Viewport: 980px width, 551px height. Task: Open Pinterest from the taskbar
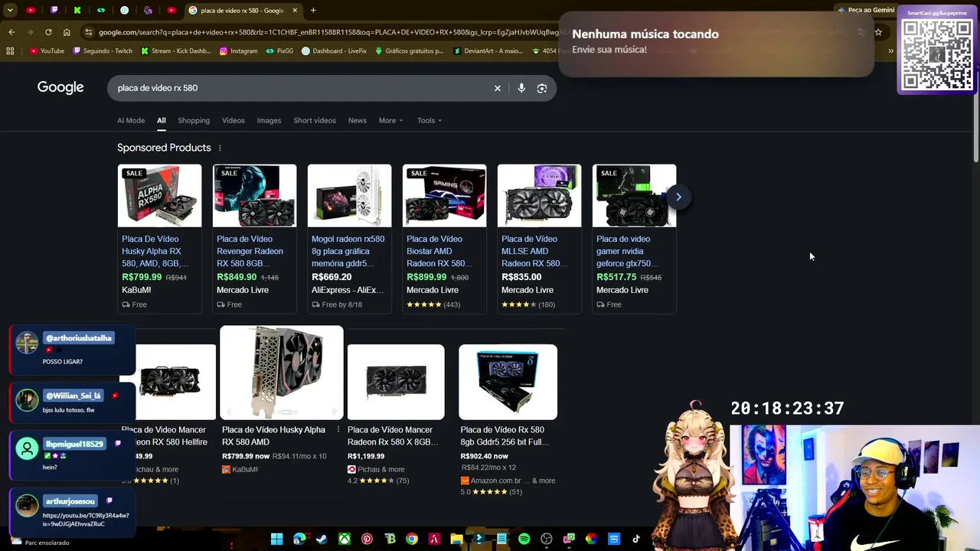[x=367, y=539]
